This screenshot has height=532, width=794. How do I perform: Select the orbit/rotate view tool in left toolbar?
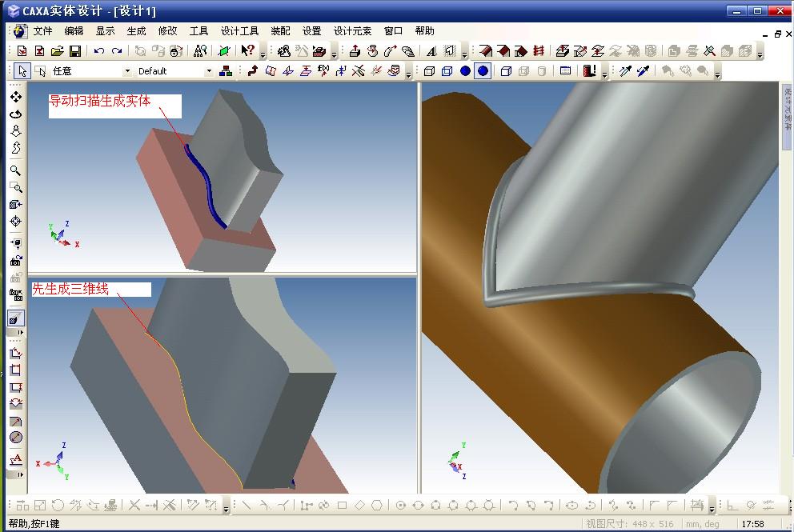(16, 114)
